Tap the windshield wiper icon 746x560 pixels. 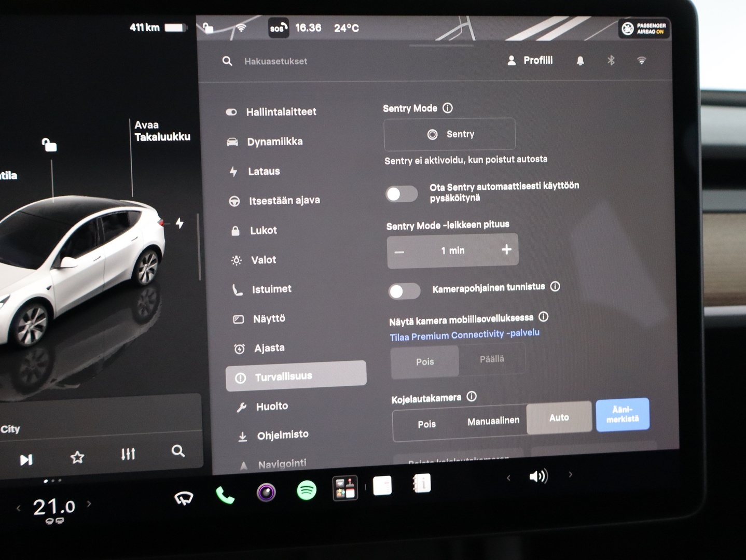click(184, 498)
